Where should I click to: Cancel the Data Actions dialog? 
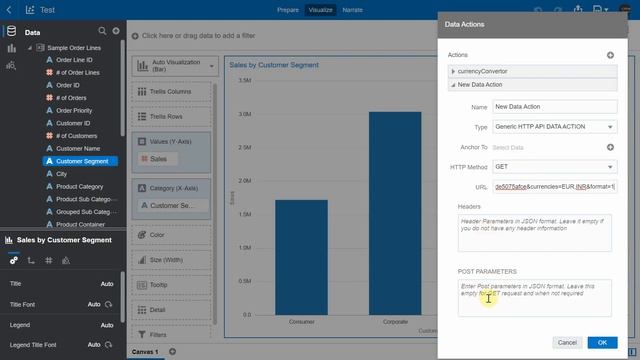(x=567, y=342)
